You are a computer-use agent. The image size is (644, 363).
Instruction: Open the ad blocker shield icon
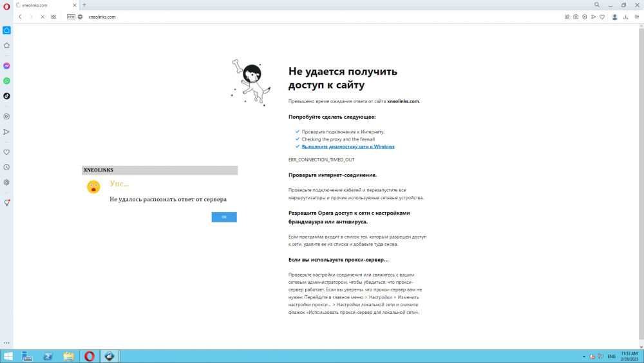[585, 17]
